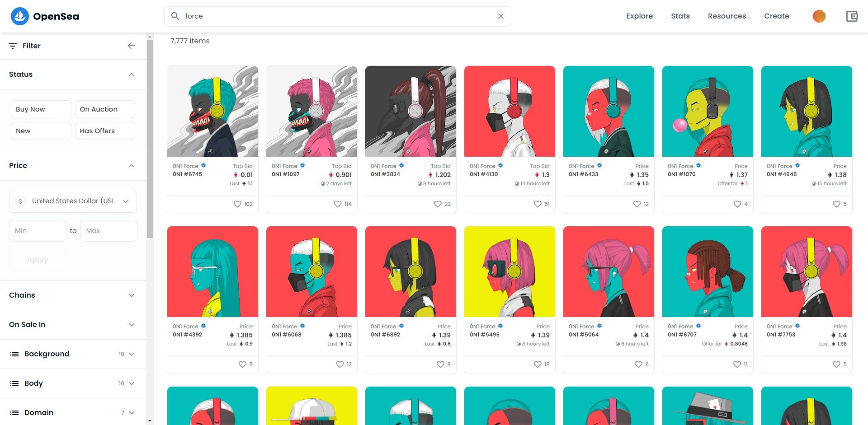Favorite ON1 #4648 heart icon
This screenshot has width=868, height=425.
(836, 204)
